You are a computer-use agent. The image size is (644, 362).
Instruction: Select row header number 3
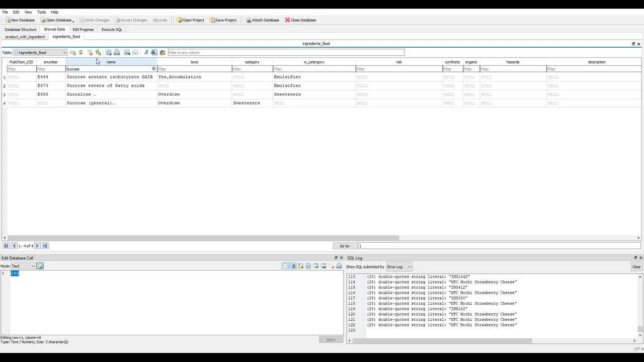(x=4, y=95)
